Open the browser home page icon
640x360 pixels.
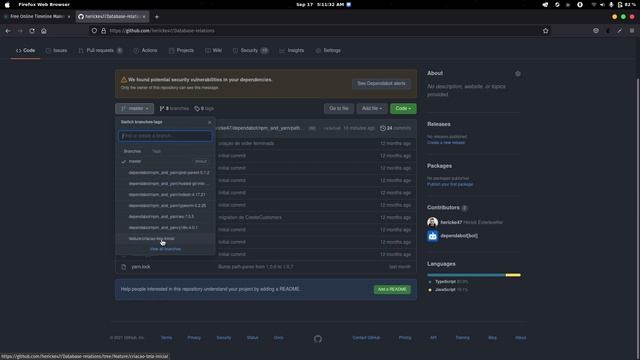[44, 31]
